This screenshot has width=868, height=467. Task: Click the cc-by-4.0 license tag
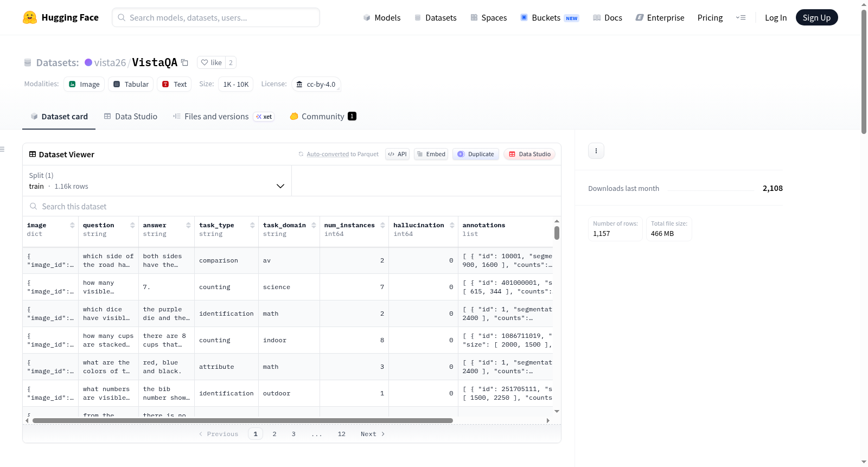[316, 84]
